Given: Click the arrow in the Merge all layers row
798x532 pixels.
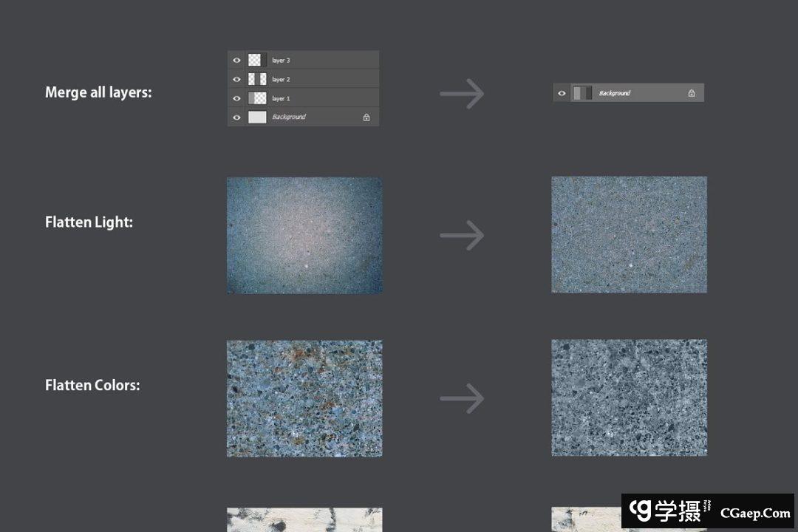Looking at the screenshot, I should click(x=462, y=94).
